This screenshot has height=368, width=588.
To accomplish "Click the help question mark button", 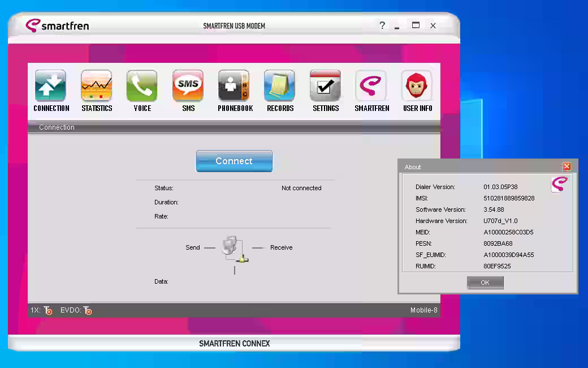I will click(x=382, y=25).
